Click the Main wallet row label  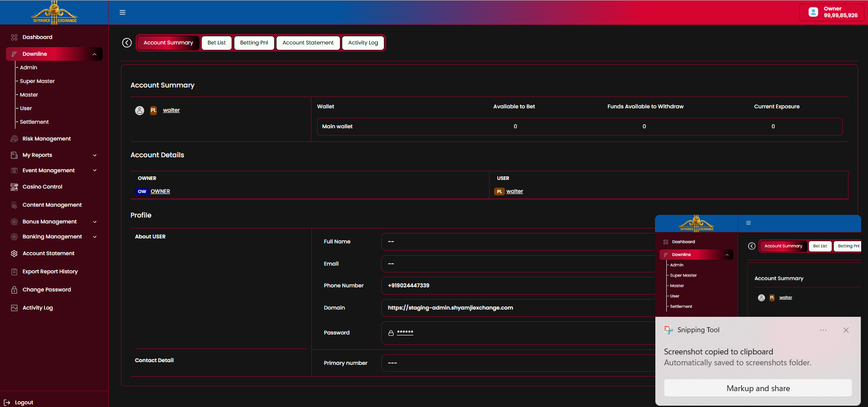(337, 126)
